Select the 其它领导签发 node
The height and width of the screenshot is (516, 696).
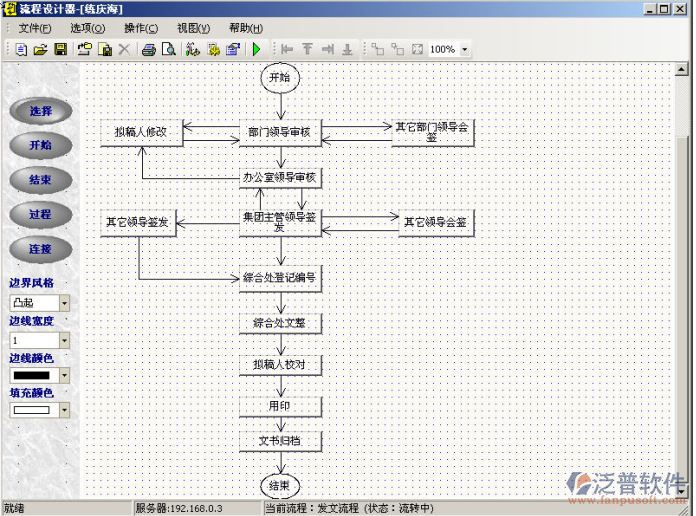[x=138, y=222]
